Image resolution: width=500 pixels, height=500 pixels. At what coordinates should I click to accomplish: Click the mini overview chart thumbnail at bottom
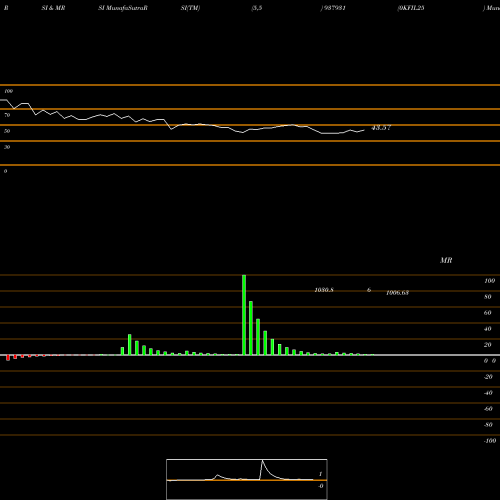point(247,479)
